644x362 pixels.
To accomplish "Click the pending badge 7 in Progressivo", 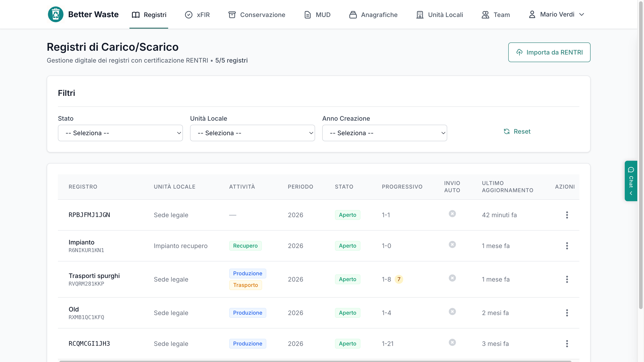I will coord(399,279).
